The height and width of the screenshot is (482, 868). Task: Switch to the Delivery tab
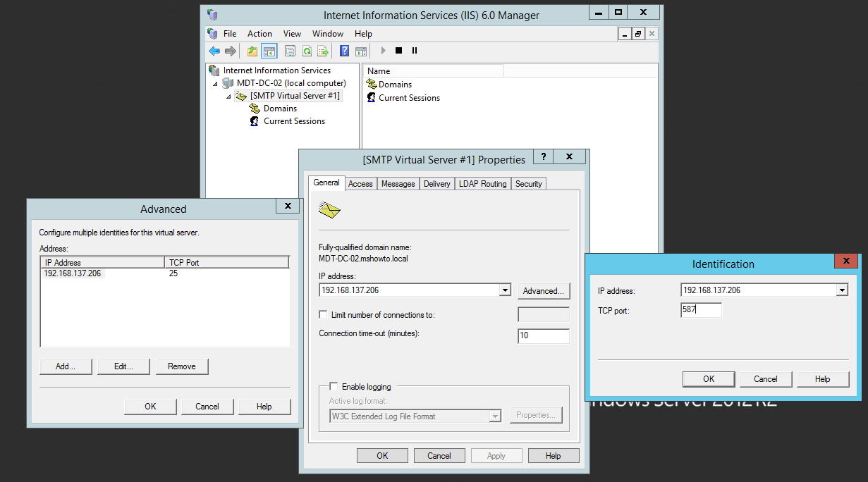[436, 184]
